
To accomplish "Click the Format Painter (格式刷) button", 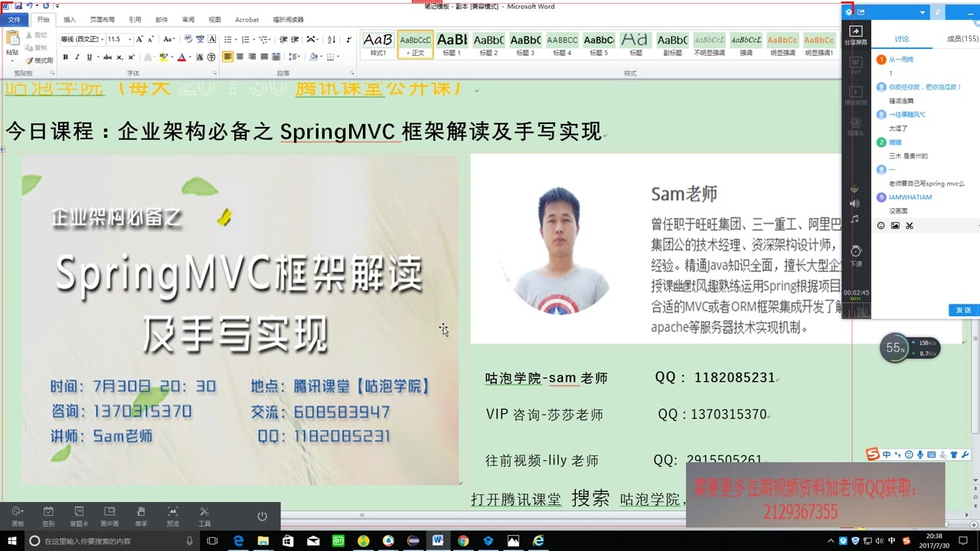I will click(39, 60).
